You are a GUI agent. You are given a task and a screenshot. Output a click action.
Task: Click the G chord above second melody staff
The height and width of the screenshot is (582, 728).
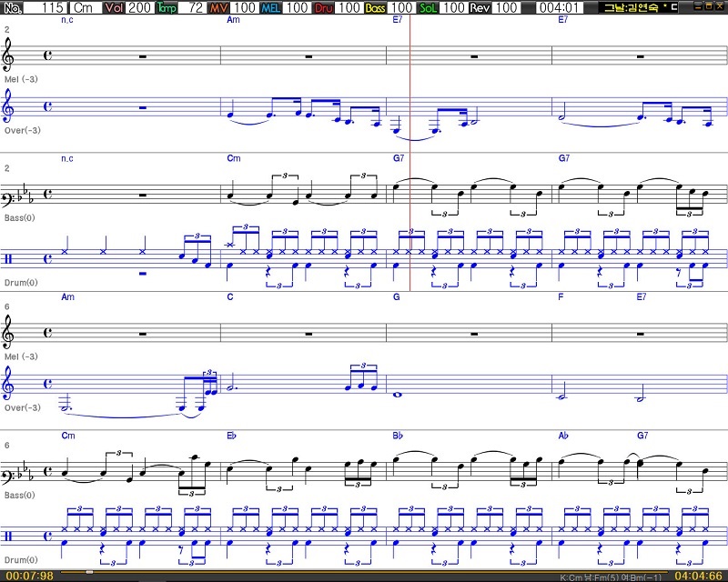tap(396, 297)
